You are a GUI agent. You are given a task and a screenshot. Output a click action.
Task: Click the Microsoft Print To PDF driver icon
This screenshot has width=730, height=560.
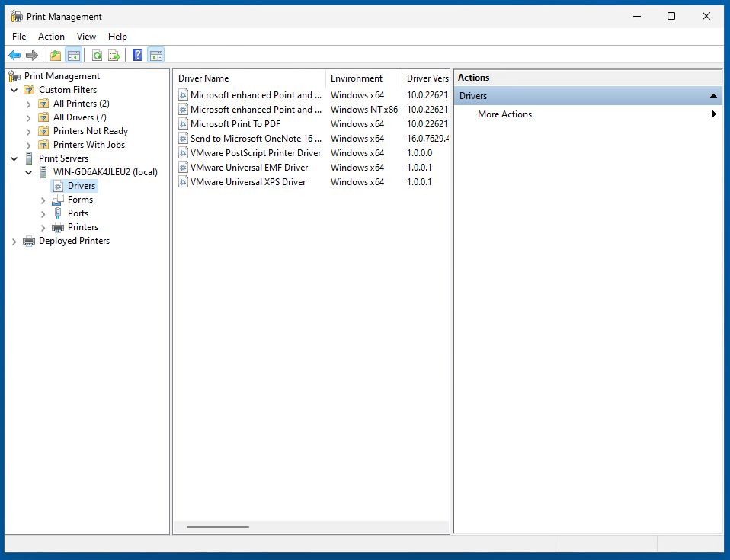click(183, 124)
